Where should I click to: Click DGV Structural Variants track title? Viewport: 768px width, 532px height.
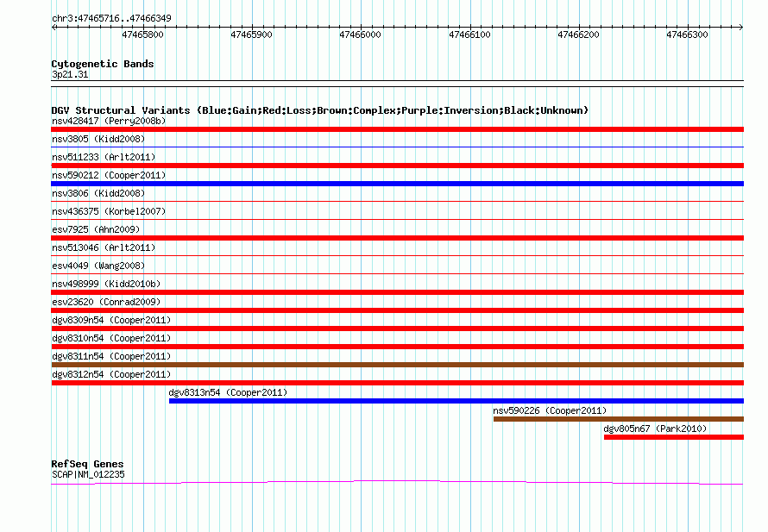320,110
